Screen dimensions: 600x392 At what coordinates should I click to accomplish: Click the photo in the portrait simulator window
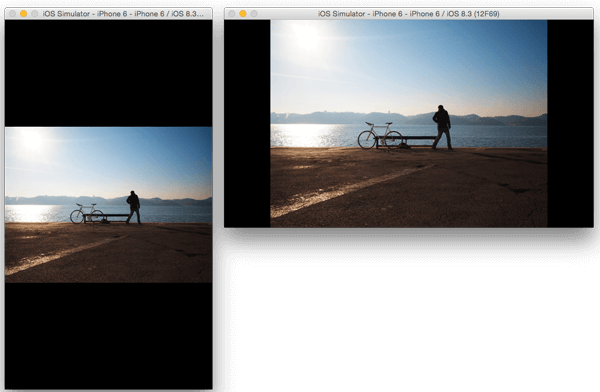[109, 205]
